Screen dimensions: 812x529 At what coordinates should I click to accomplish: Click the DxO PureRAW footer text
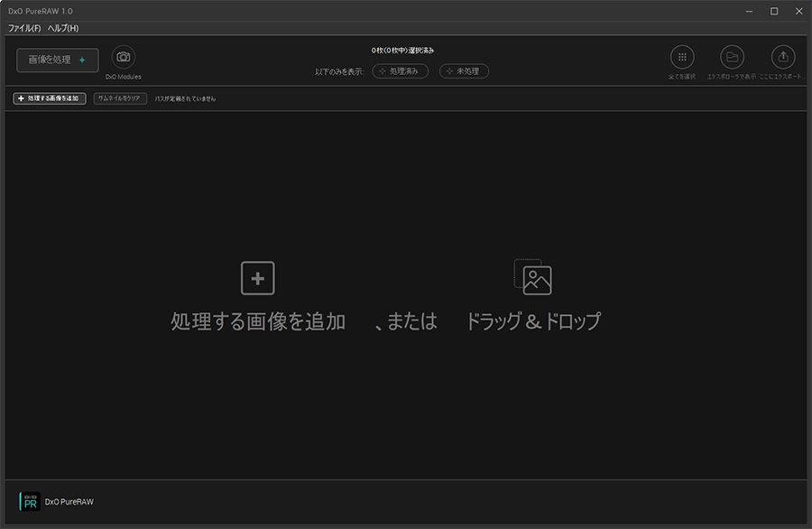point(69,502)
